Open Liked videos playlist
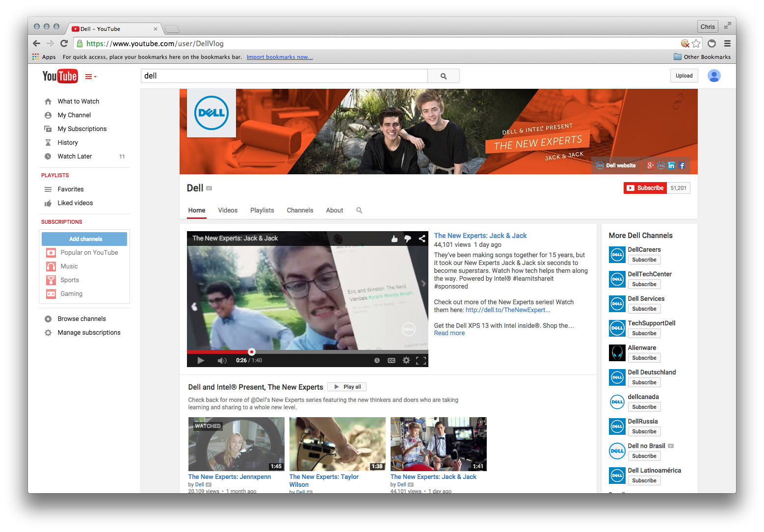This screenshot has width=764, height=532. point(75,203)
